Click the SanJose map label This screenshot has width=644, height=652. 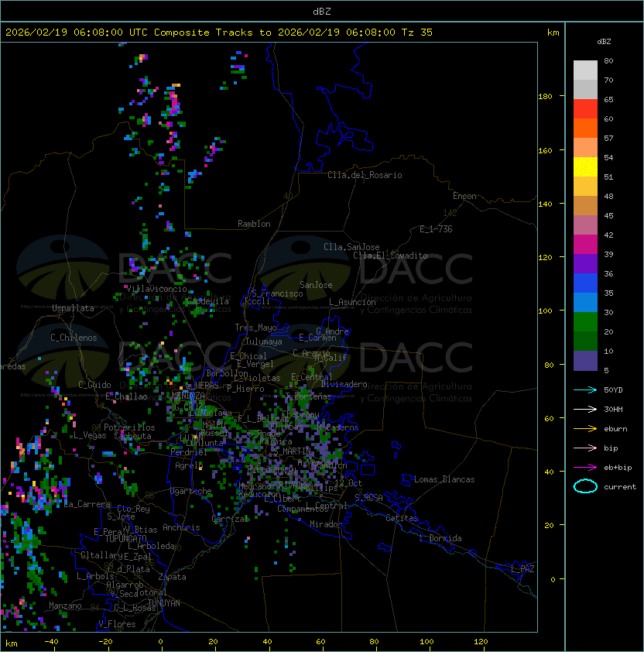(316, 285)
